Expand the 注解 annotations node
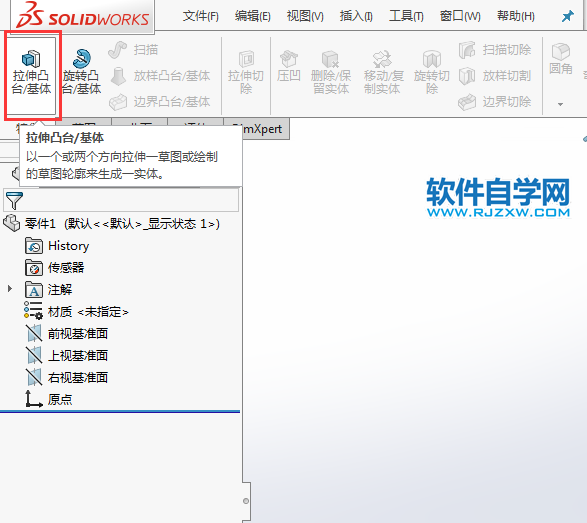 click(10, 289)
